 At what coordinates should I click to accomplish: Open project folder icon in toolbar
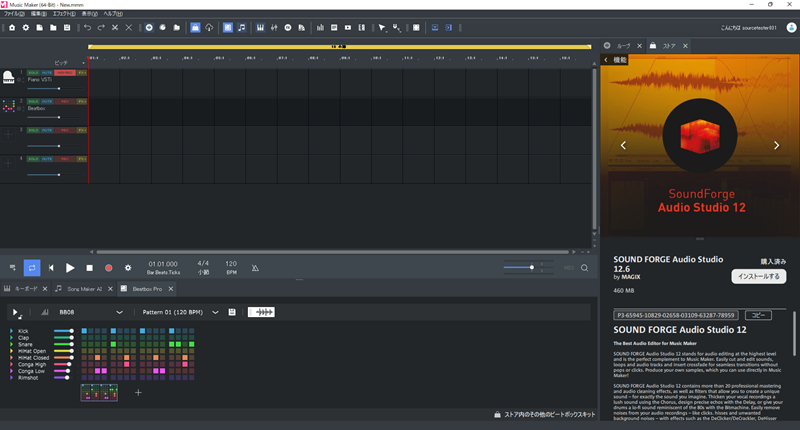(x=53, y=28)
